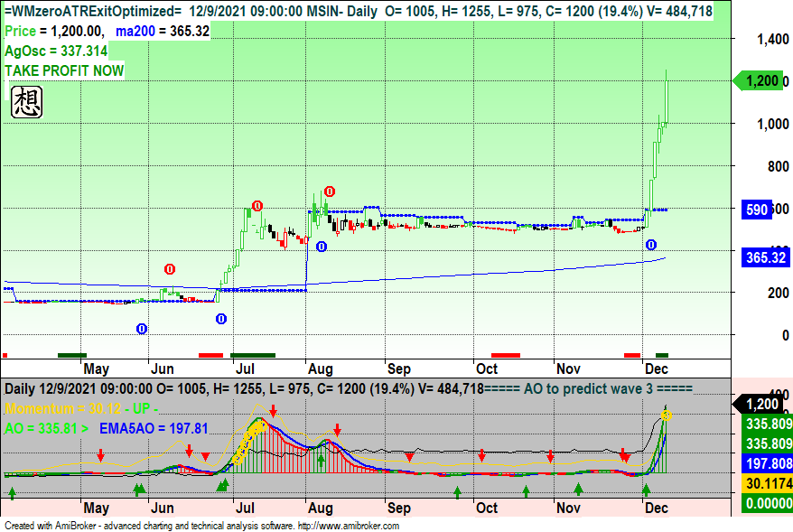Click the "AgOsc = 337.314" readout
This screenshot has width=793, height=532.
[56, 51]
